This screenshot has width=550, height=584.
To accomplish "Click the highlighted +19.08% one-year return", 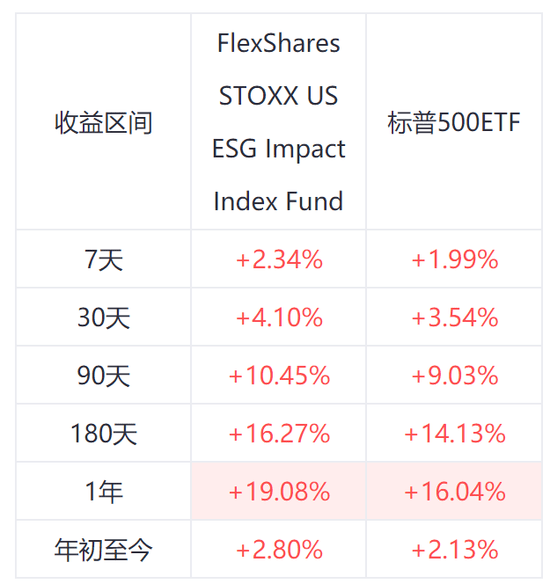I will (x=279, y=492).
